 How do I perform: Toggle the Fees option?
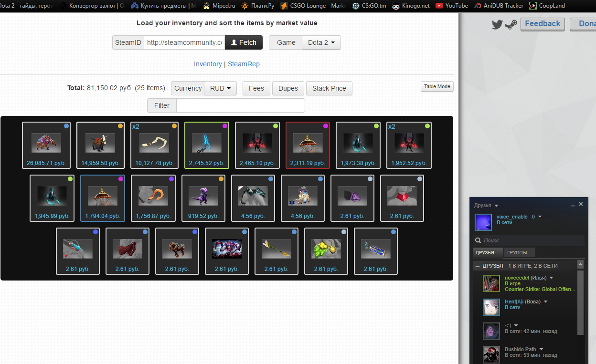click(x=256, y=88)
